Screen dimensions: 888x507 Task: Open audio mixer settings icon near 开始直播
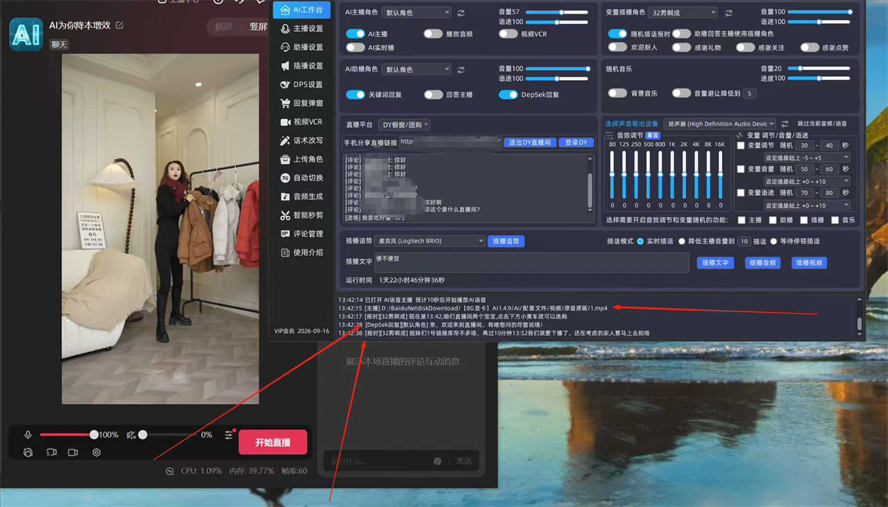[x=229, y=434]
